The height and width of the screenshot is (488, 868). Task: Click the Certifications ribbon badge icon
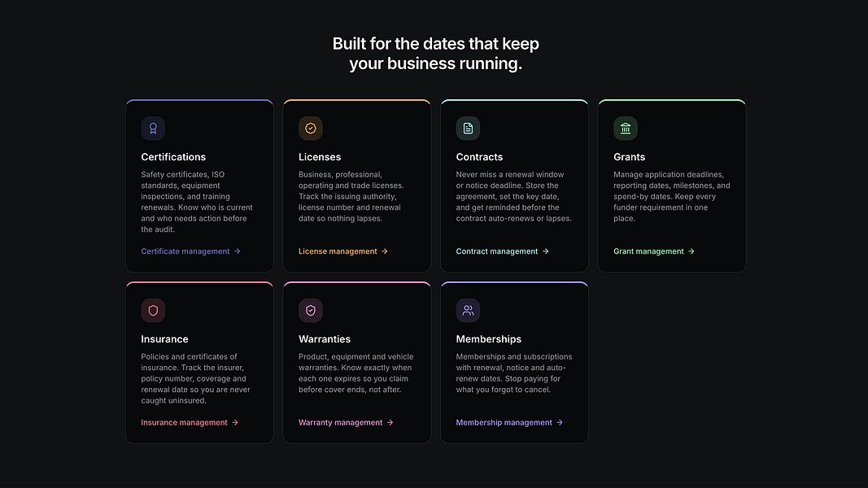click(153, 129)
